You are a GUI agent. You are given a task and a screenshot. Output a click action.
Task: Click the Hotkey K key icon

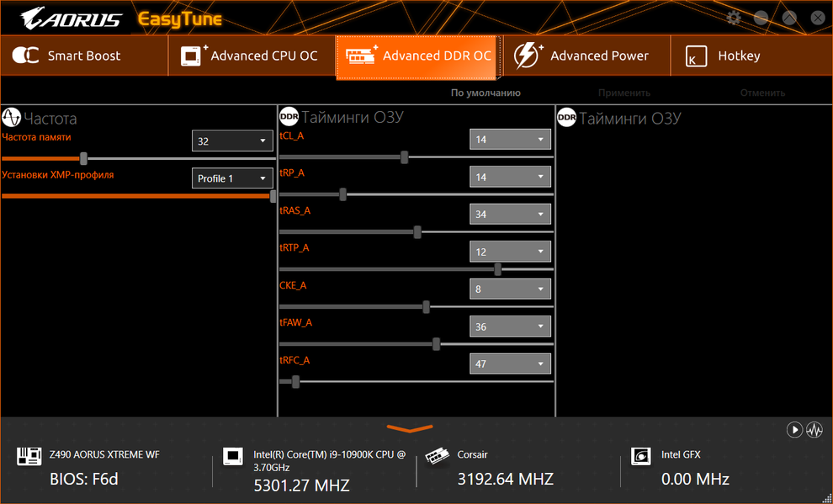tap(696, 56)
